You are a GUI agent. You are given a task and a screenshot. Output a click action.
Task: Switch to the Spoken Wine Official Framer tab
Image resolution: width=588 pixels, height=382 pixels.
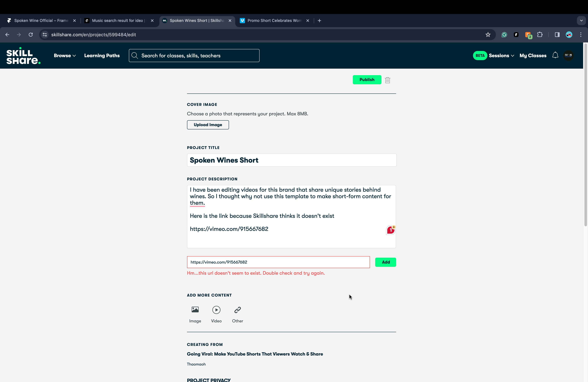(41, 21)
